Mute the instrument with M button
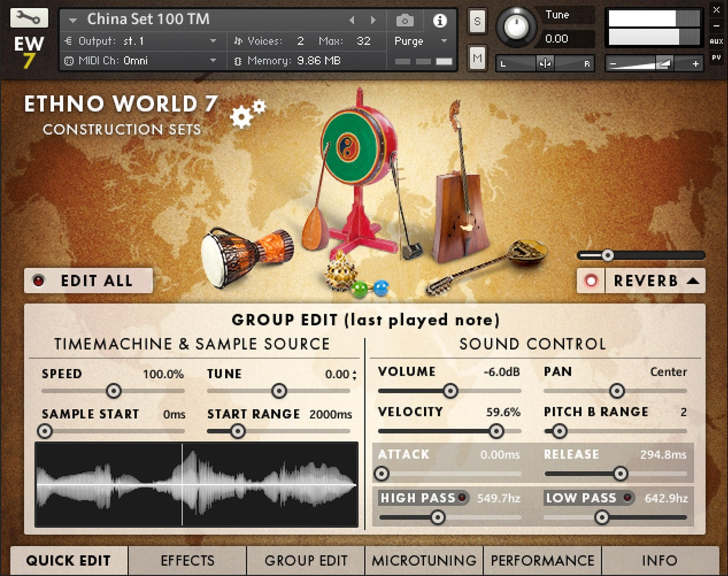This screenshot has width=728, height=576. (x=477, y=58)
